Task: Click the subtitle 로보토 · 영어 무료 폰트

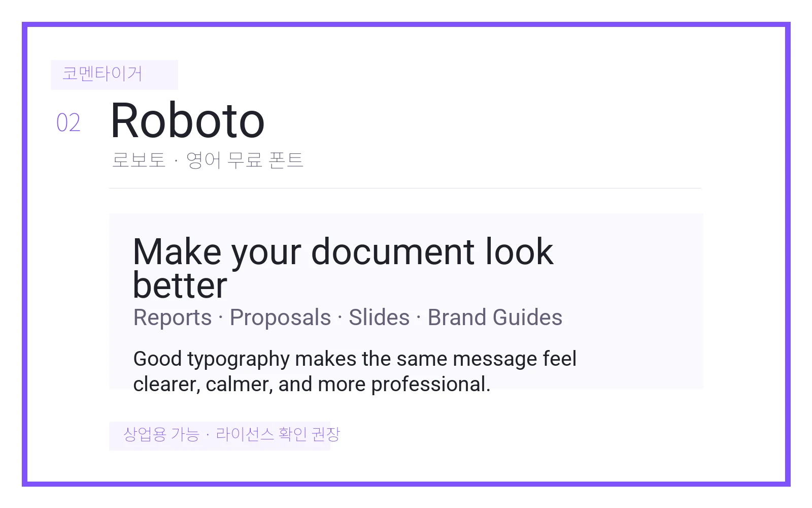Action: 207,160
